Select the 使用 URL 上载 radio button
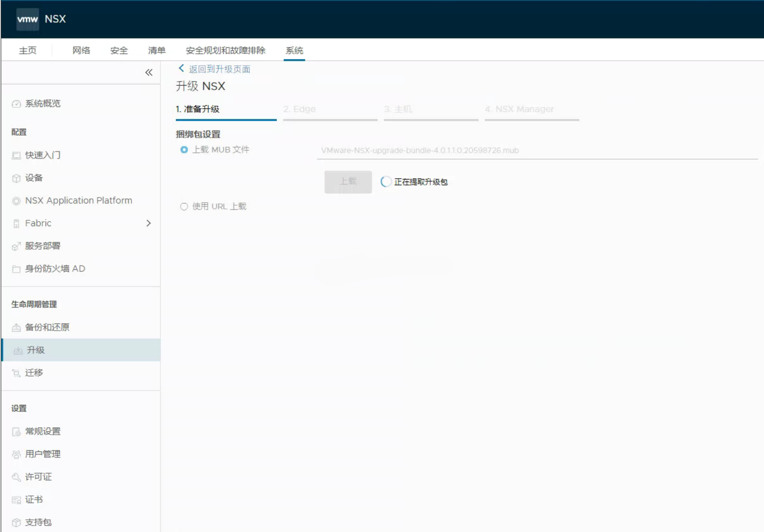Screen dimensions: 764x532 click(184, 206)
